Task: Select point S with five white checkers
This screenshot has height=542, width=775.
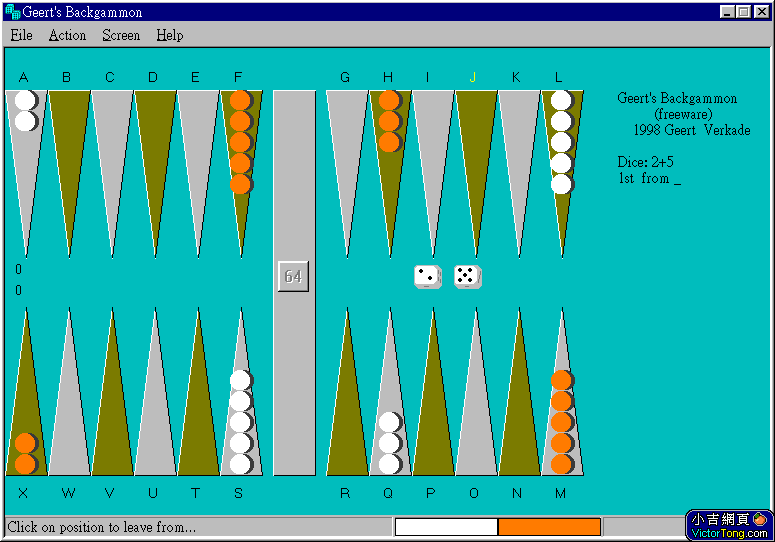Action: [x=241, y=391]
